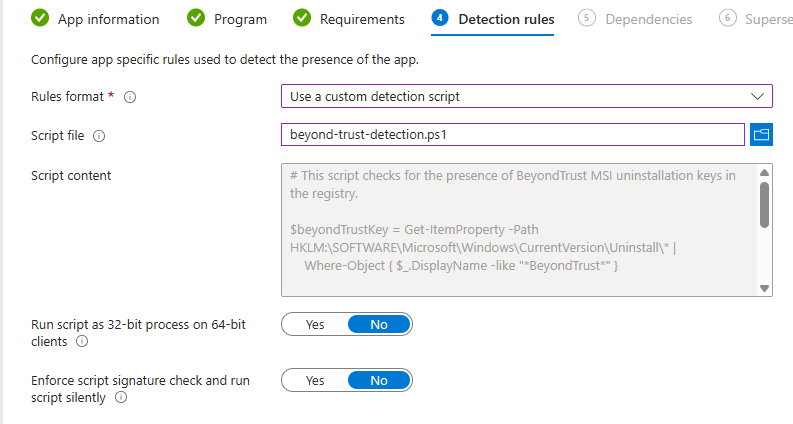Go to the Requirements tab
The width and height of the screenshot is (793, 424).
(349, 19)
